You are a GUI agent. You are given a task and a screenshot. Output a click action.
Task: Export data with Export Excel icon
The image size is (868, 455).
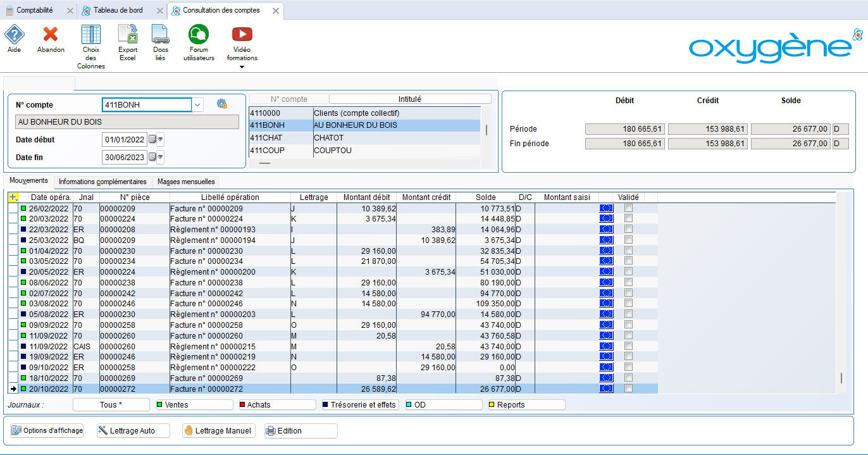click(128, 35)
